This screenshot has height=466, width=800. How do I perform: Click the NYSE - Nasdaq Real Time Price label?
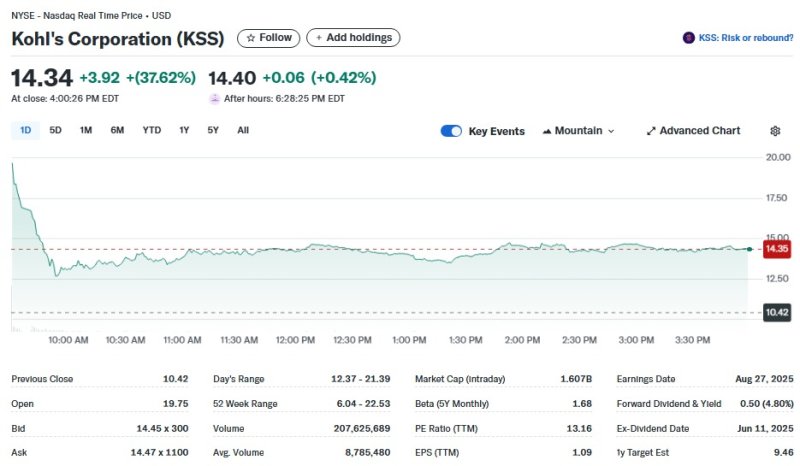[x=77, y=16]
